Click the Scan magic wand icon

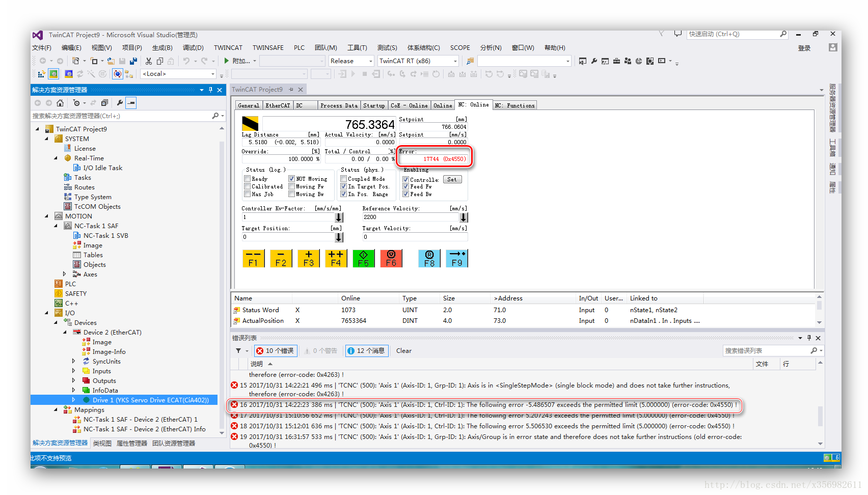click(x=91, y=74)
